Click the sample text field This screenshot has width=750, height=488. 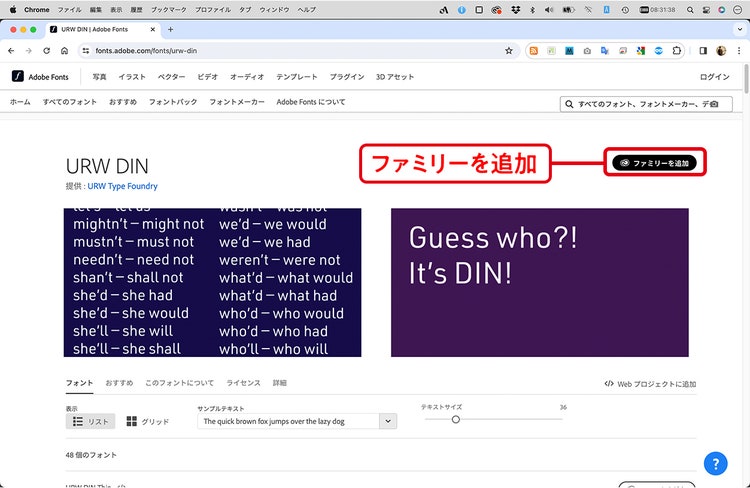pyautogui.click(x=288, y=421)
